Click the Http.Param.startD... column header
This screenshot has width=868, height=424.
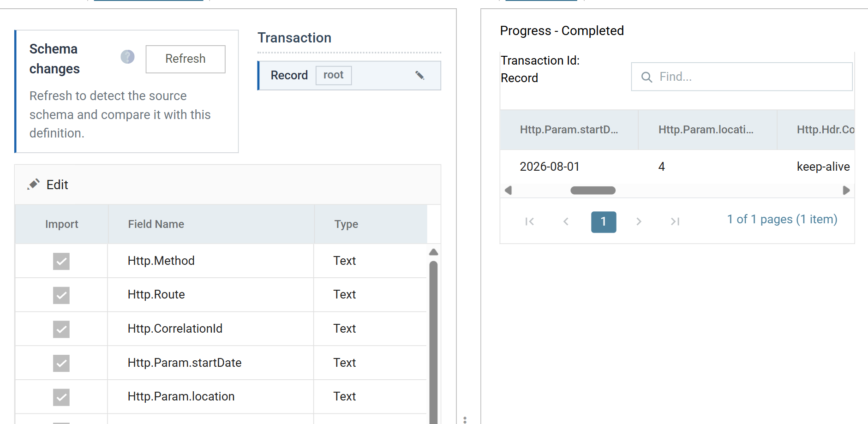click(x=569, y=130)
